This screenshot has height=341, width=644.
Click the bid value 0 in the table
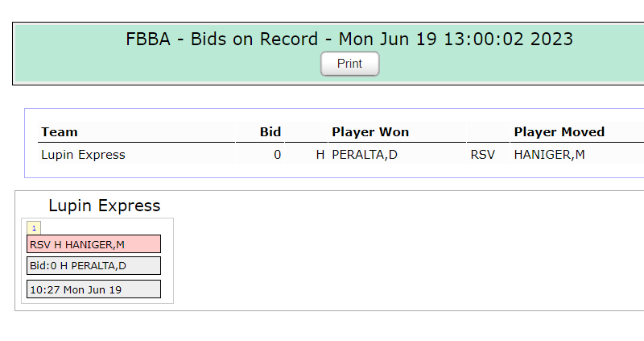pos(277,155)
